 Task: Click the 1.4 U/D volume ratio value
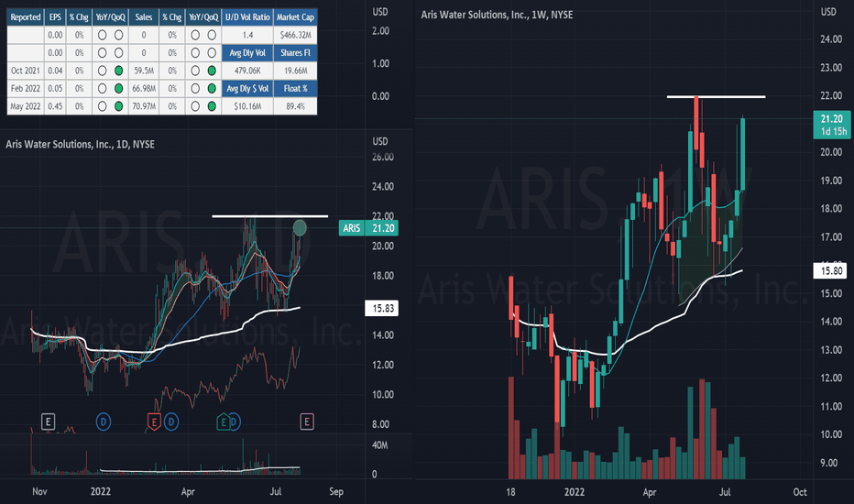click(247, 35)
